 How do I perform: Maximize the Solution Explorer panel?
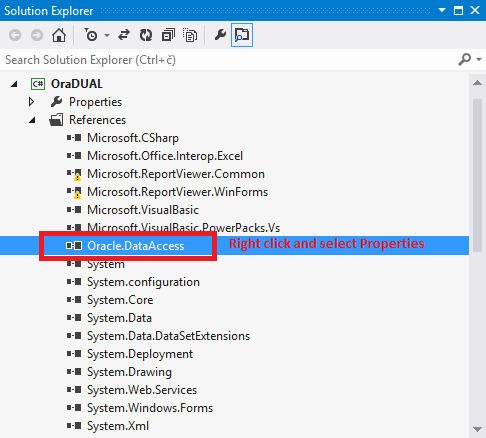pyautogui.click(x=459, y=10)
